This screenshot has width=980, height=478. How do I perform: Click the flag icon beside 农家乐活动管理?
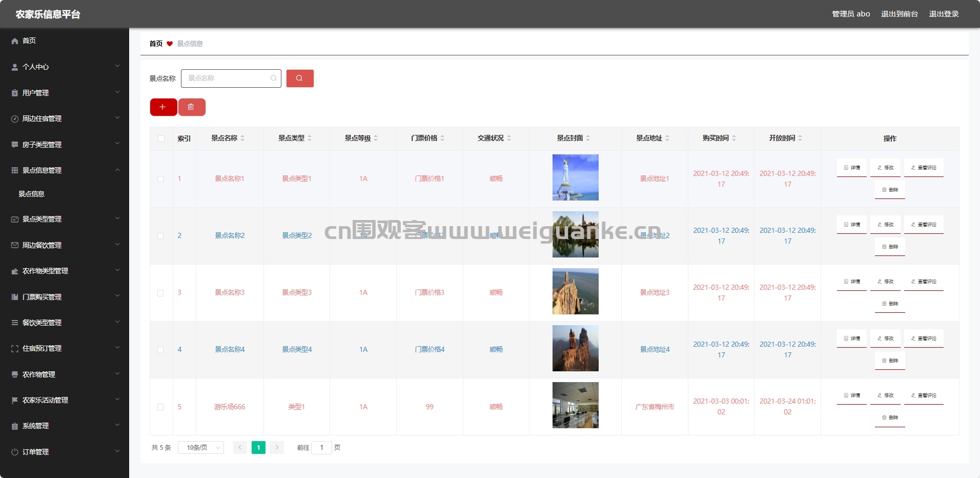coord(15,400)
